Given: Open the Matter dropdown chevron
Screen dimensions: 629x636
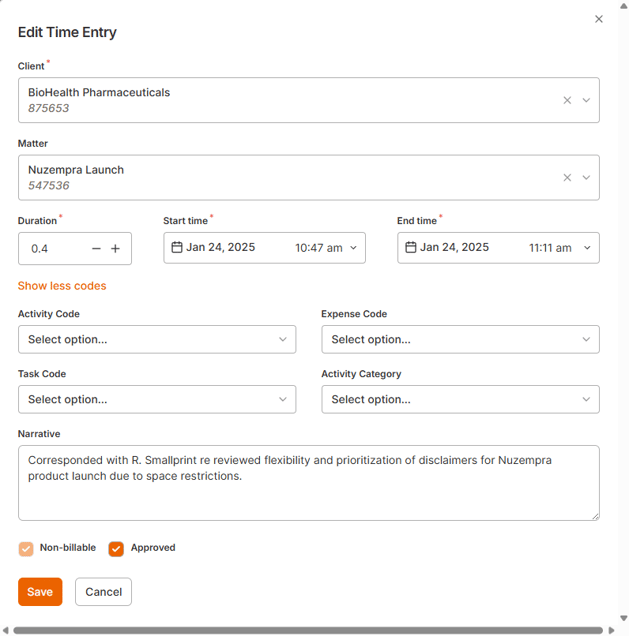Looking at the screenshot, I should [586, 177].
